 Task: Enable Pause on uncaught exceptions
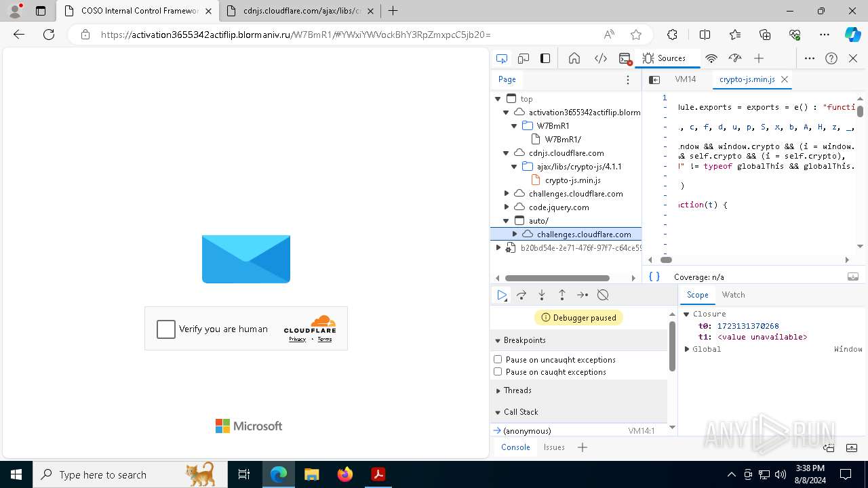coord(498,359)
